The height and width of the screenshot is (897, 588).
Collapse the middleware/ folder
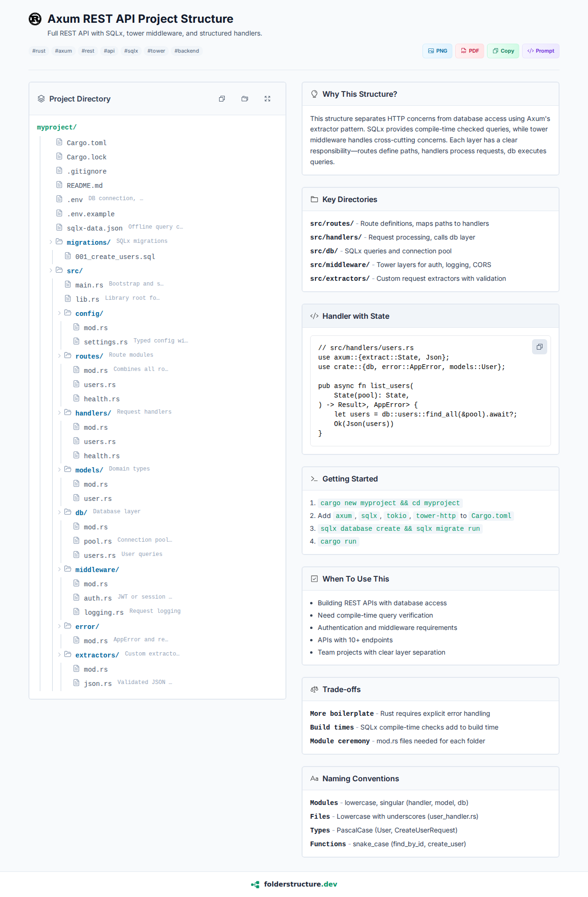pos(59,569)
